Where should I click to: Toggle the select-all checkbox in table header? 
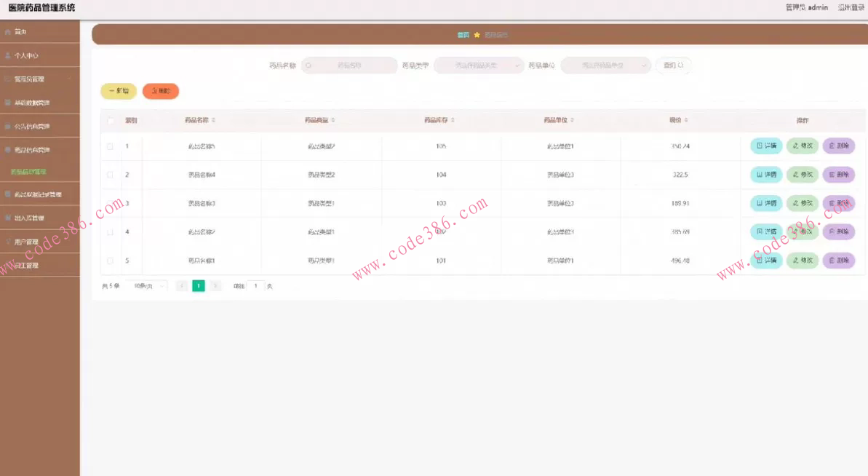[x=110, y=121]
